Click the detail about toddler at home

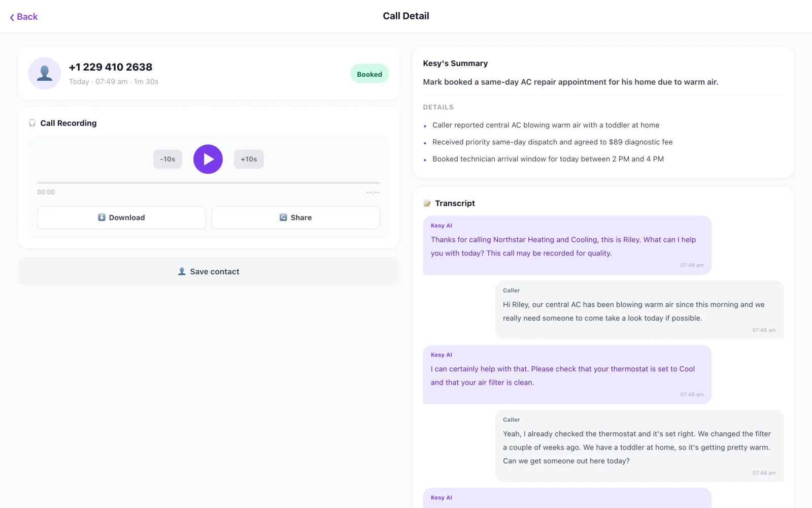click(546, 125)
